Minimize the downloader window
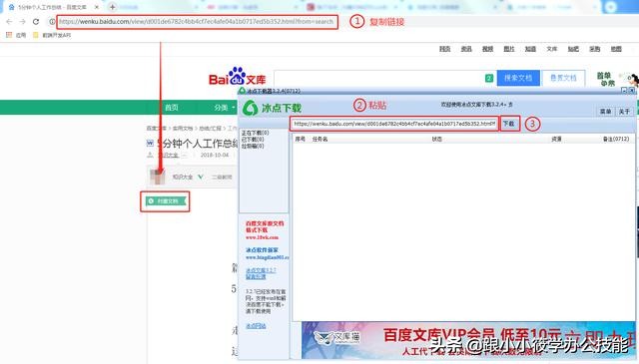639x364 pixels. pyautogui.click(x=624, y=90)
